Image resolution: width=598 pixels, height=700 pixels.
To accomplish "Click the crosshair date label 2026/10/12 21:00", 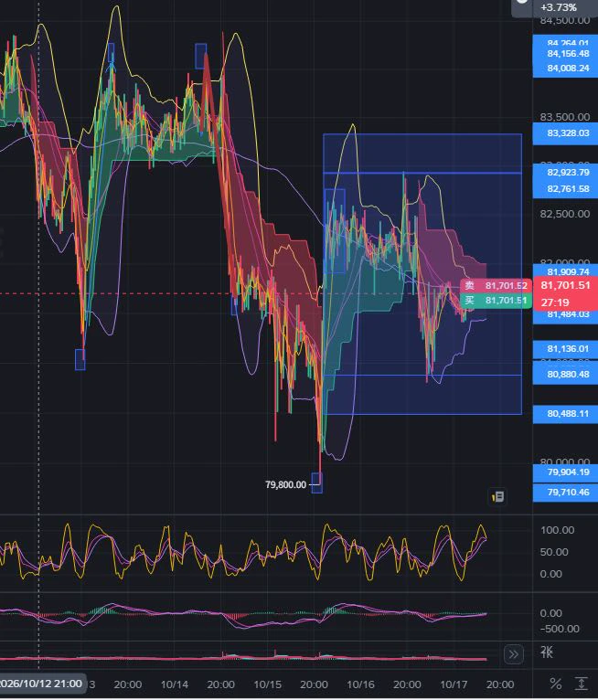I will coord(41,684).
